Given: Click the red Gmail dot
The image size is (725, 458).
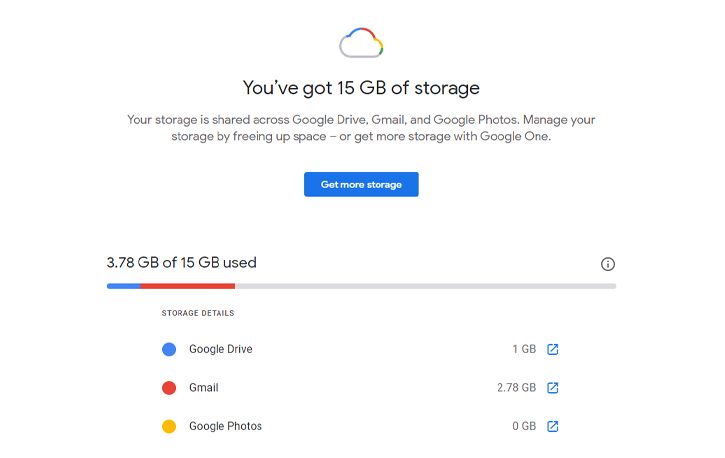Looking at the screenshot, I should pos(169,388).
